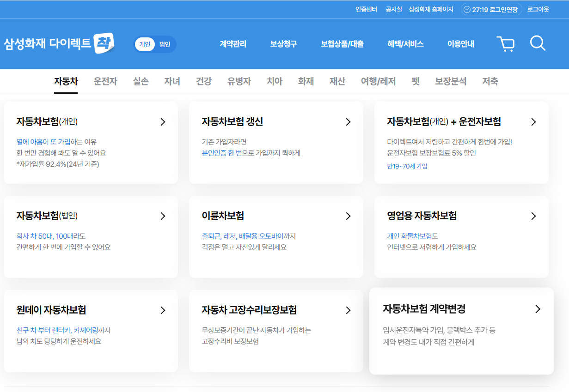The height and width of the screenshot is (392, 569).
Task: Open the 혜택/서비스 menu
Action: click(x=405, y=44)
